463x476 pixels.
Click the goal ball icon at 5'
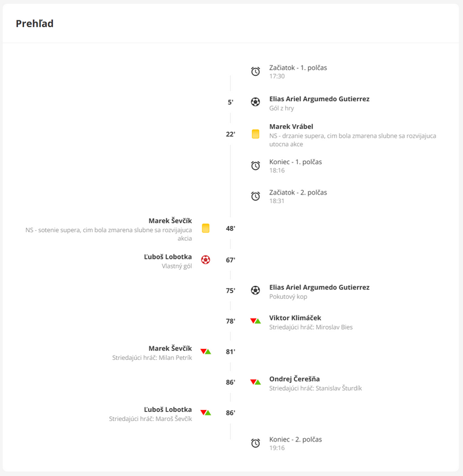click(x=256, y=102)
